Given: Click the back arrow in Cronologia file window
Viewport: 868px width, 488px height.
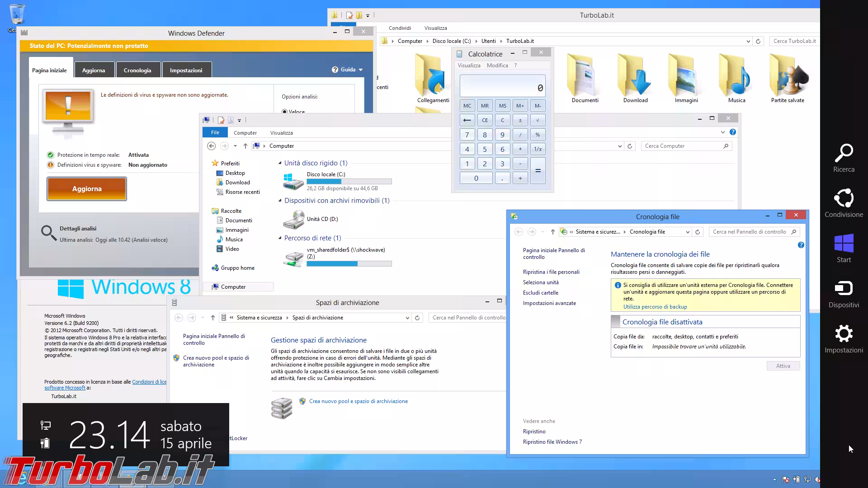Looking at the screenshot, I should point(519,231).
